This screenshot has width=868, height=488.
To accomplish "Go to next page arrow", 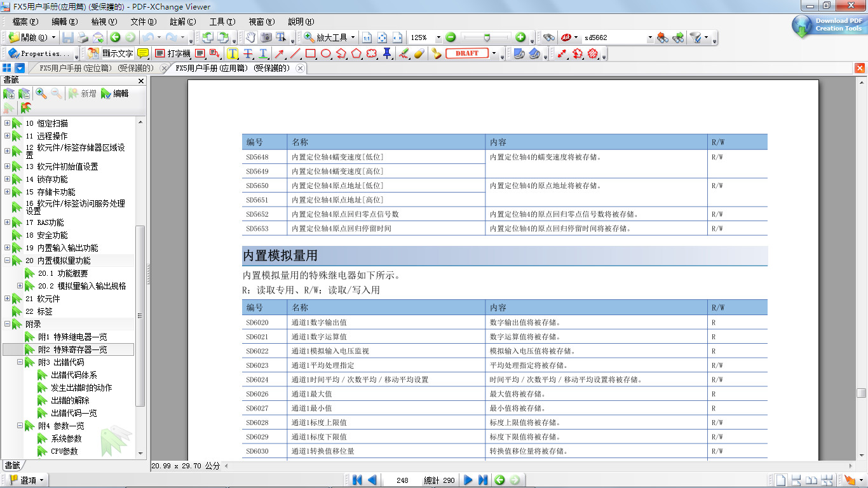I will (x=468, y=480).
